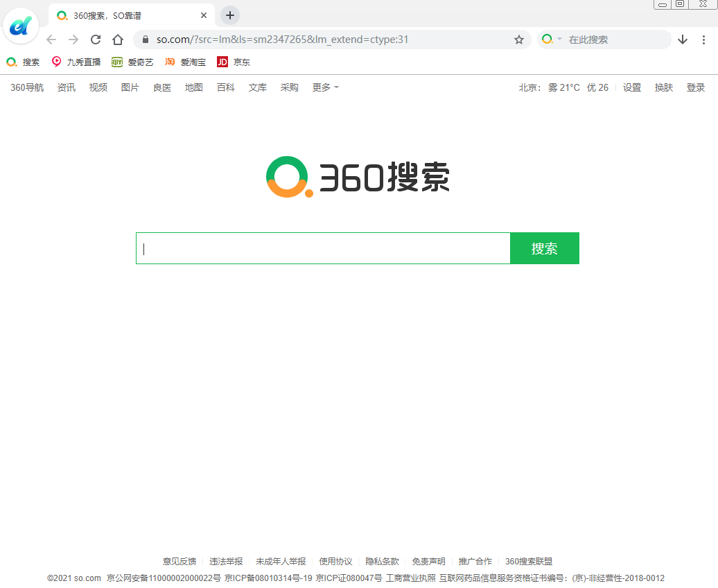718x588 pixels.
Task: Open the 换肤 skin changer
Action: click(663, 87)
